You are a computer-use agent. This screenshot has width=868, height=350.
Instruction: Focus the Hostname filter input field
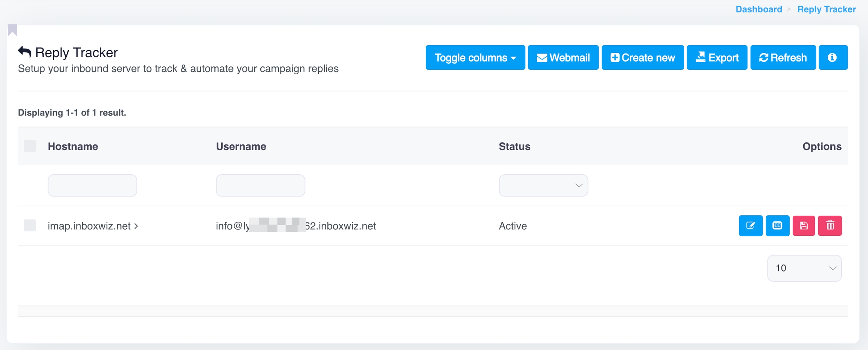coord(92,185)
